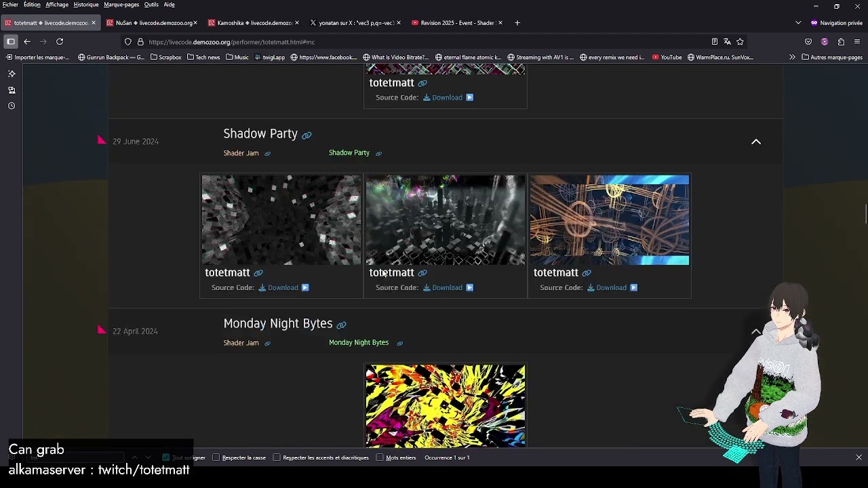
Task: Open link icon beside first Shadow Party totetmatt
Action: point(258,273)
